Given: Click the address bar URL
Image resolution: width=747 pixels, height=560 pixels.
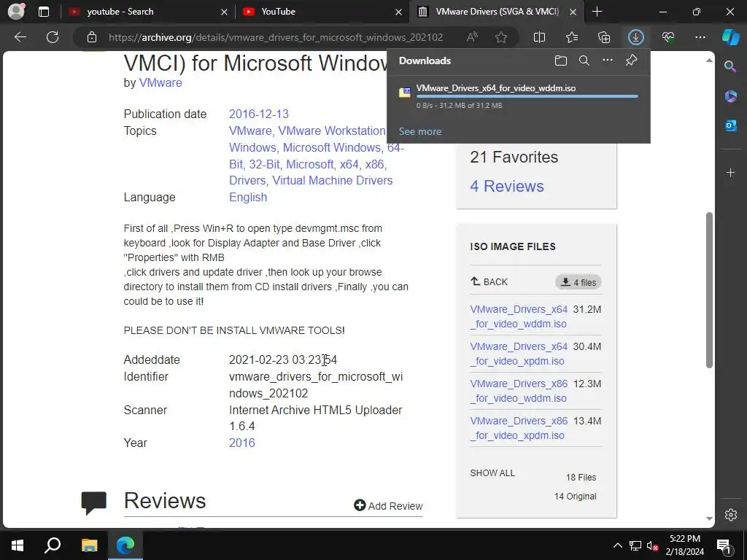Looking at the screenshot, I should coord(275,37).
